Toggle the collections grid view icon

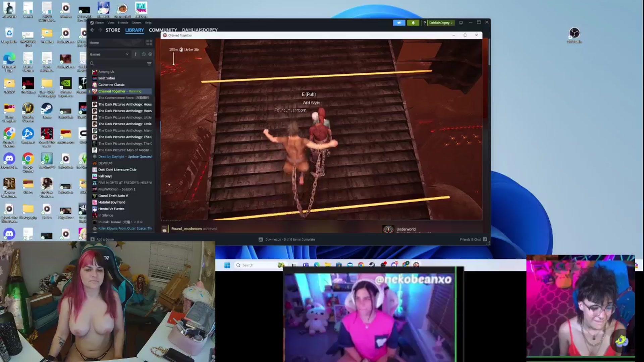tap(149, 43)
